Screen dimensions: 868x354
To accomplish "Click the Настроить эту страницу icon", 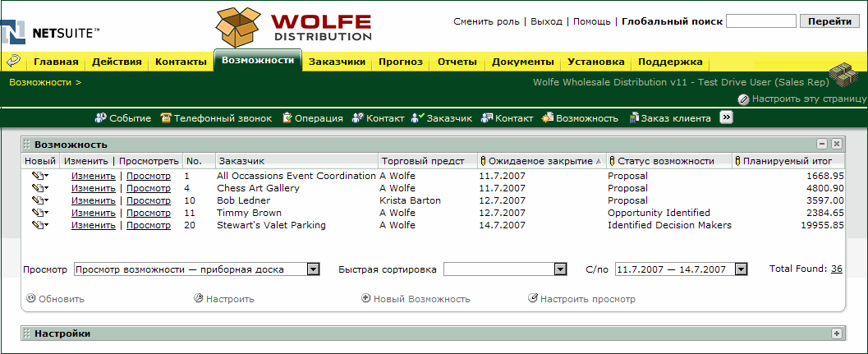I will coord(743,99).
